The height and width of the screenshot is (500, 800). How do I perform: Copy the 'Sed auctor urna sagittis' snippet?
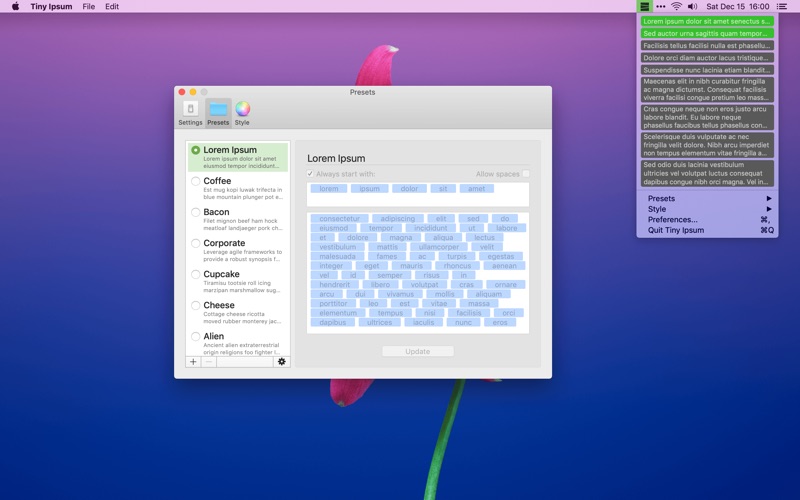707,34
